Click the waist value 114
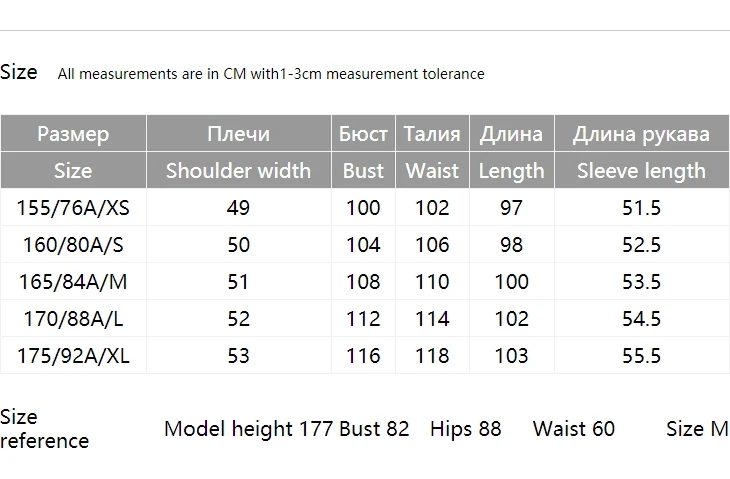The height and width of the screenshot is (479, 730). [x=432, y=319]
